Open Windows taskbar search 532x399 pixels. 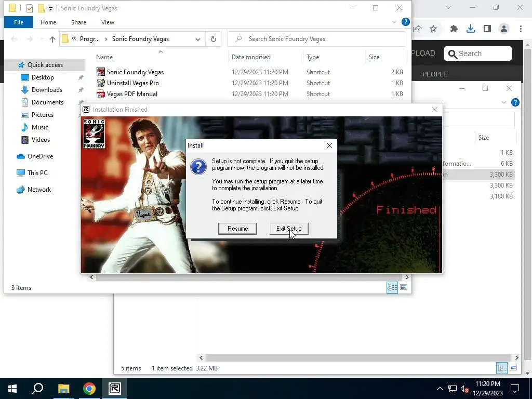click(37, 389)
